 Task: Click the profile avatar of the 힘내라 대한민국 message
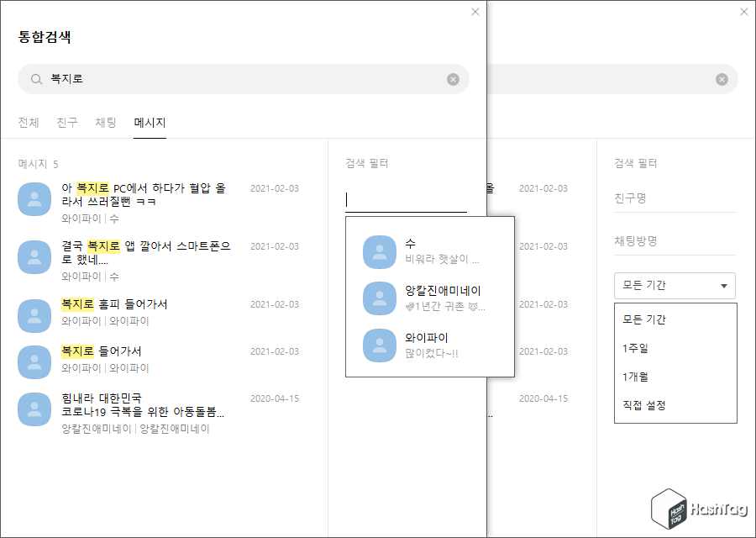click(x=34, y=409)
